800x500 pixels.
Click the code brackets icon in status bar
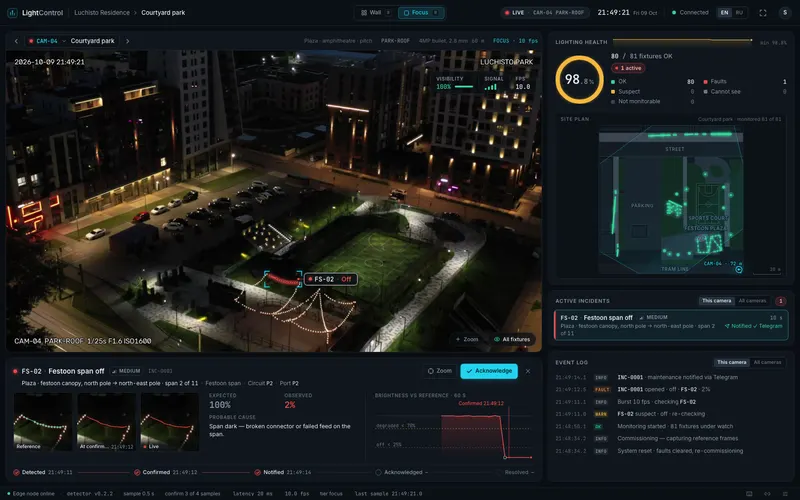(x=767, y=494)
